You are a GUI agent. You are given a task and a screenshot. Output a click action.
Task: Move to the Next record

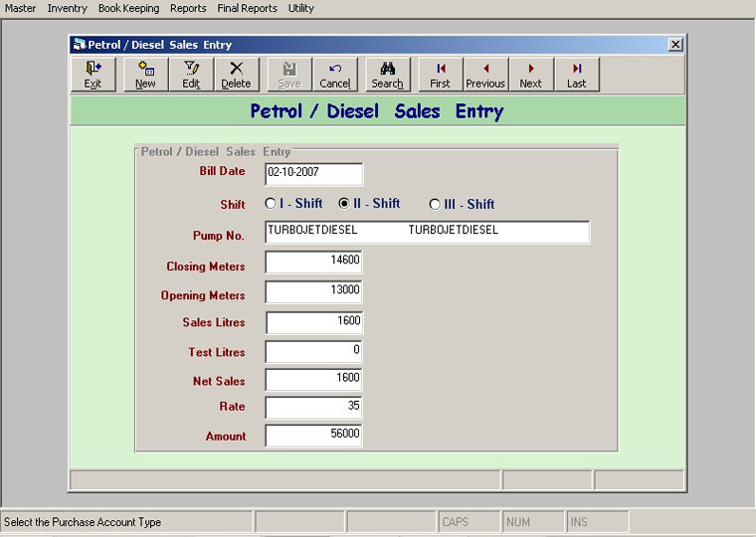point(531,75)
